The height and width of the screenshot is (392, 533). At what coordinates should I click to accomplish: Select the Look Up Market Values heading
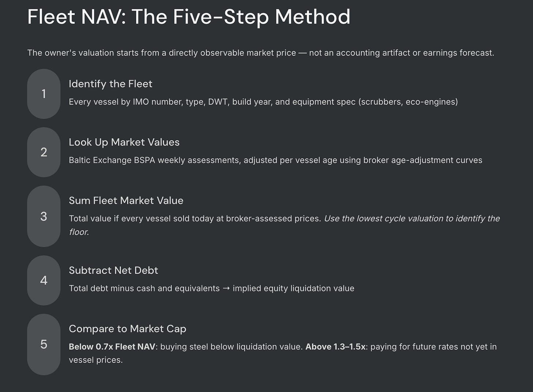coord(124,142)
